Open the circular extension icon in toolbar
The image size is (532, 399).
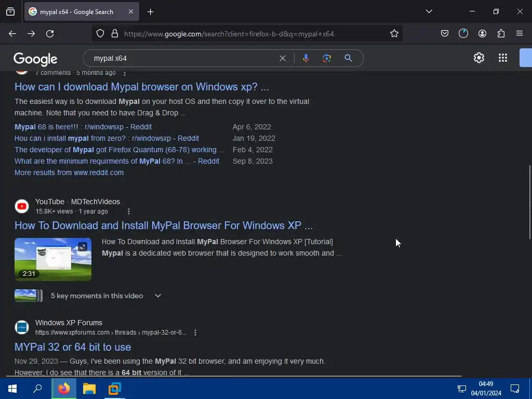pyautogui.click(x=463, y=33)
